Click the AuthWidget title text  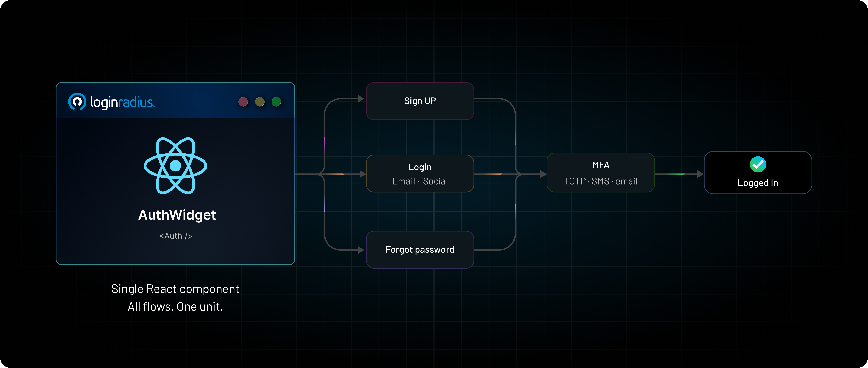[x=177, y=215]
